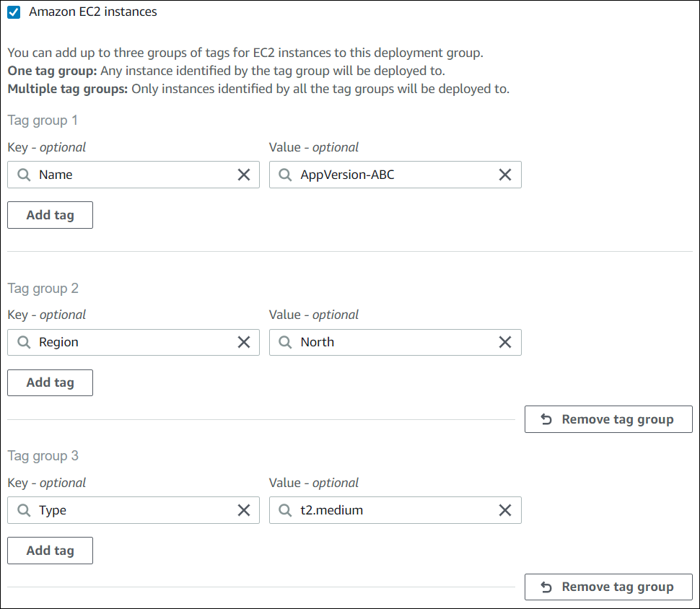This screenshot has height=609, width=700.
Task: Click the undo arrow on Tag group 2 remove button
Action: (546, 419)
